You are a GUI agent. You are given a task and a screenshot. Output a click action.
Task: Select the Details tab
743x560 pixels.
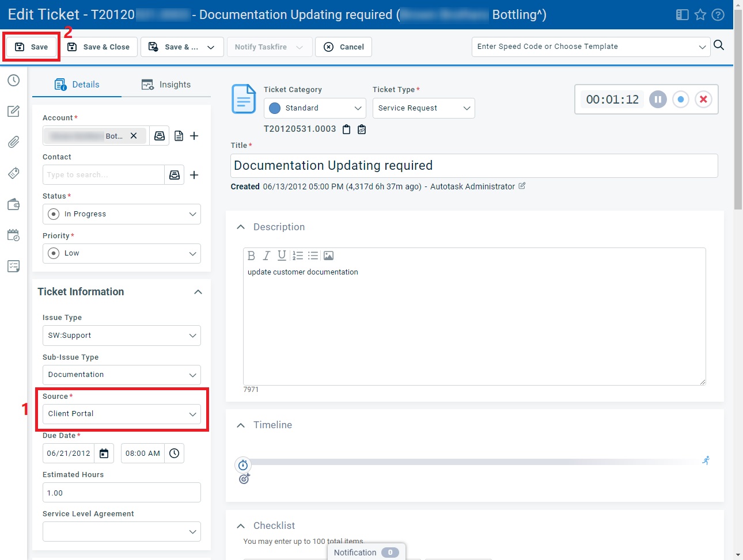[x=77, y=85]
